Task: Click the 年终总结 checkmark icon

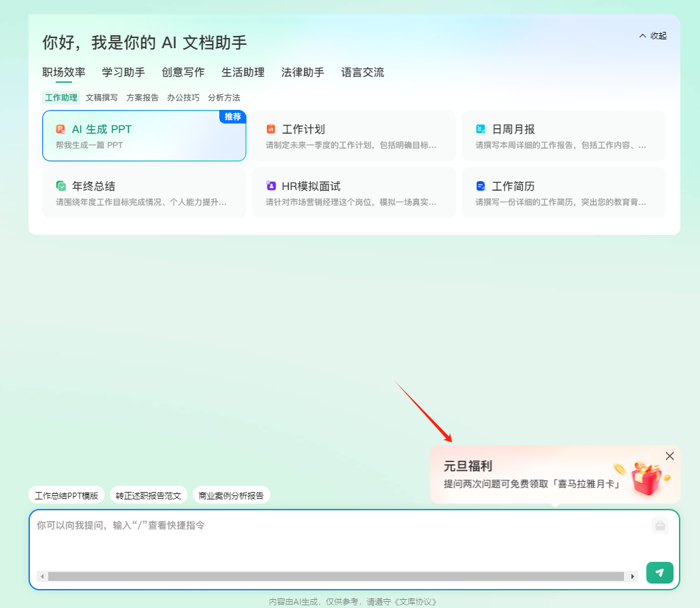Action: (x=60, y=186)
